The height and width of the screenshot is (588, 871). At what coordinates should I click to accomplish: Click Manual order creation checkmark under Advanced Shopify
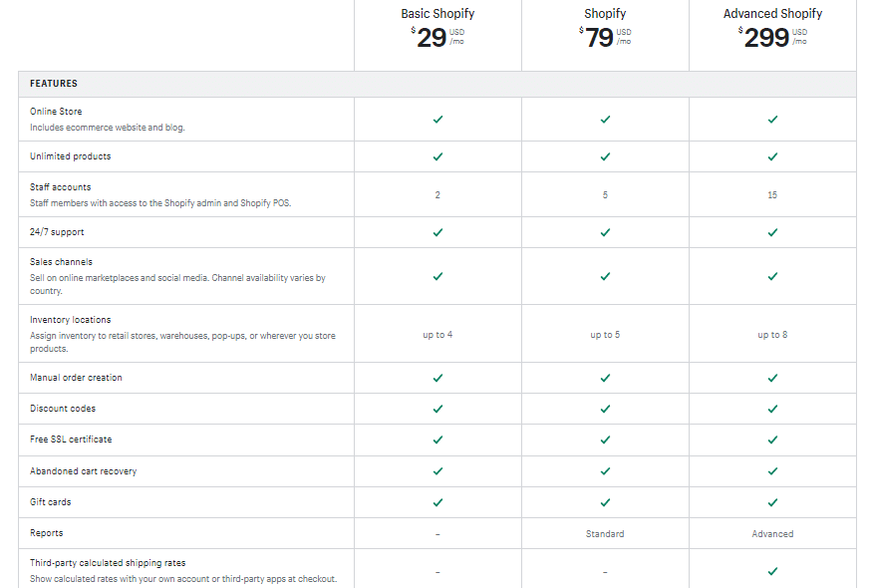coord(772,378)
